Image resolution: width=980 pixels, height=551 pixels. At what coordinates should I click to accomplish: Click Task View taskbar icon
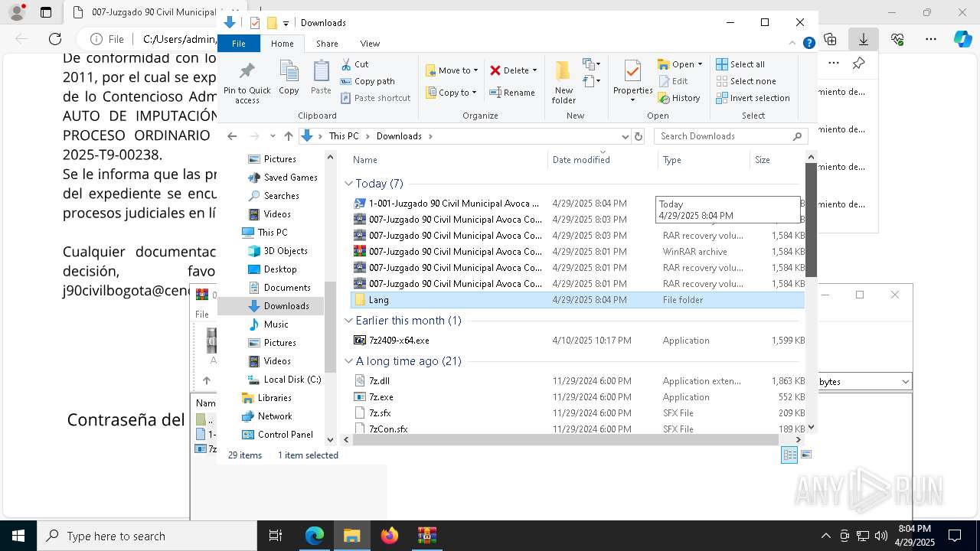pyautogui.click(x=276, y=536)
